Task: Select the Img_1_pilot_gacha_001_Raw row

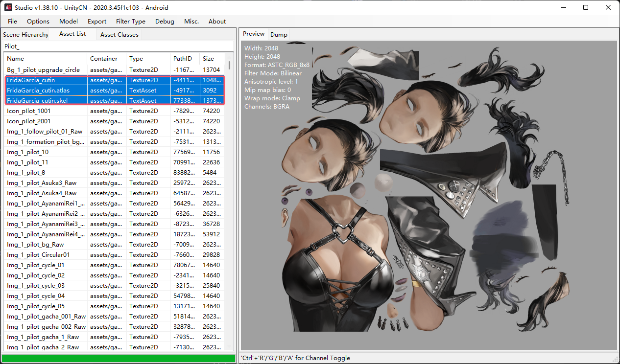Action: (x=114, y=317)
